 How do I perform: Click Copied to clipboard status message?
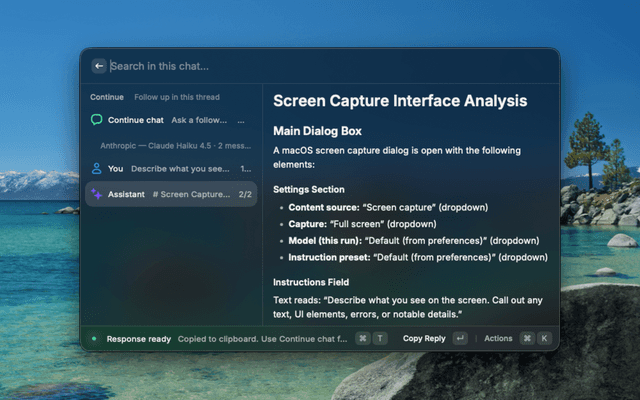(262, 339)
